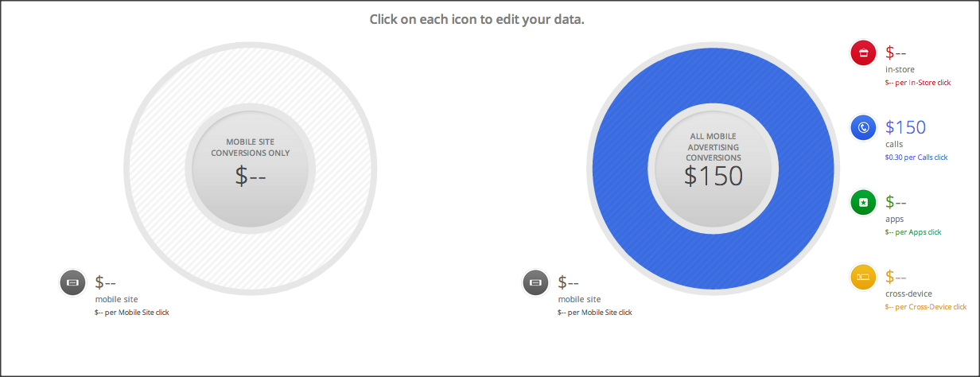
Task: Click the yellow cross-device icon
Action: coord(863,277)
